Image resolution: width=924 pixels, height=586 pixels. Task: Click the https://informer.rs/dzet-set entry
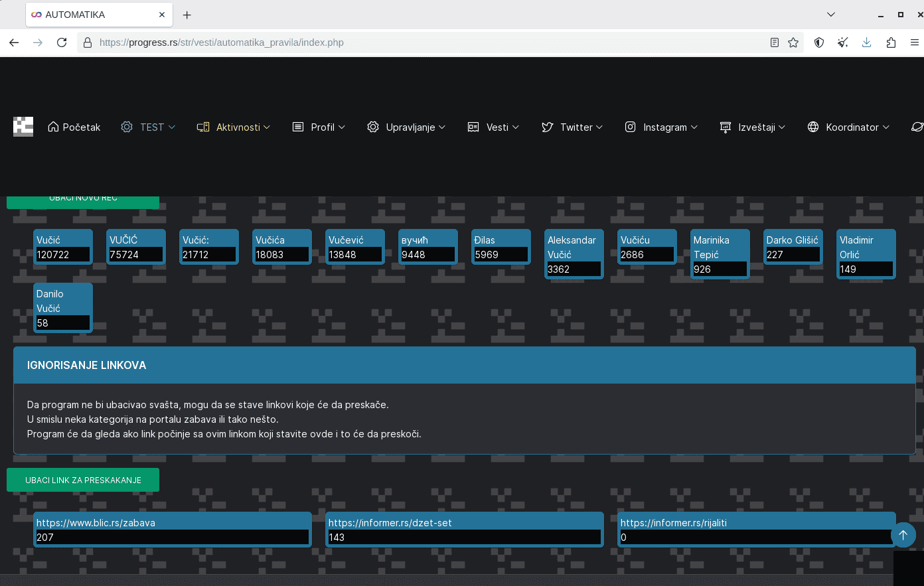pyautogui.click(x=465, y=530)
